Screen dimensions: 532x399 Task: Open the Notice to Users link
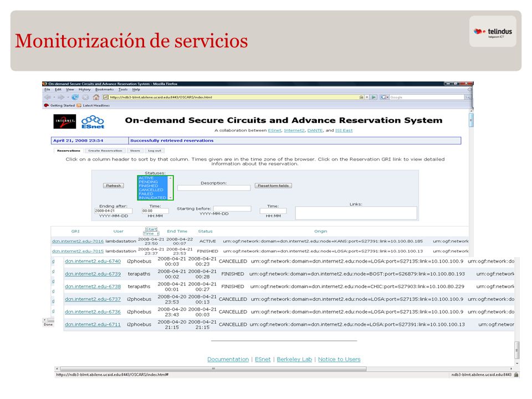click(339, 359)
